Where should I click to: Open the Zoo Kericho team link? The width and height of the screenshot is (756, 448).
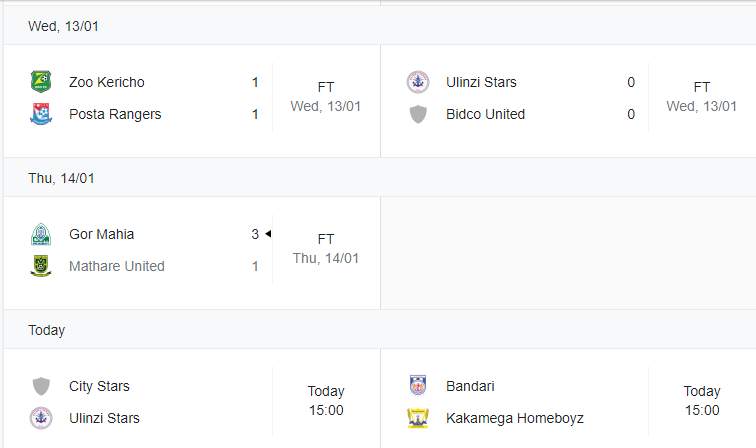click(x=107, y=82)
